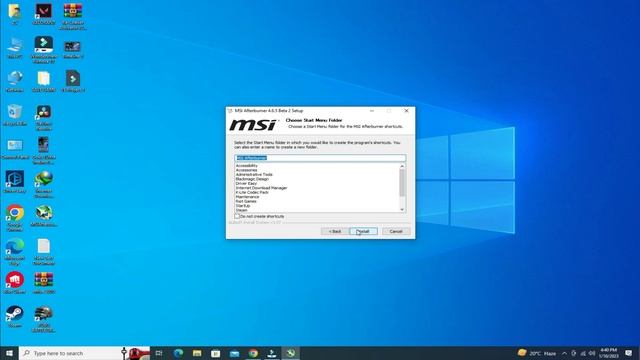The image size is (640, 360).
Task: Select the DaVinci Resolve desktop shortcut
Action: pyautogui.click(x=44, y=118)
